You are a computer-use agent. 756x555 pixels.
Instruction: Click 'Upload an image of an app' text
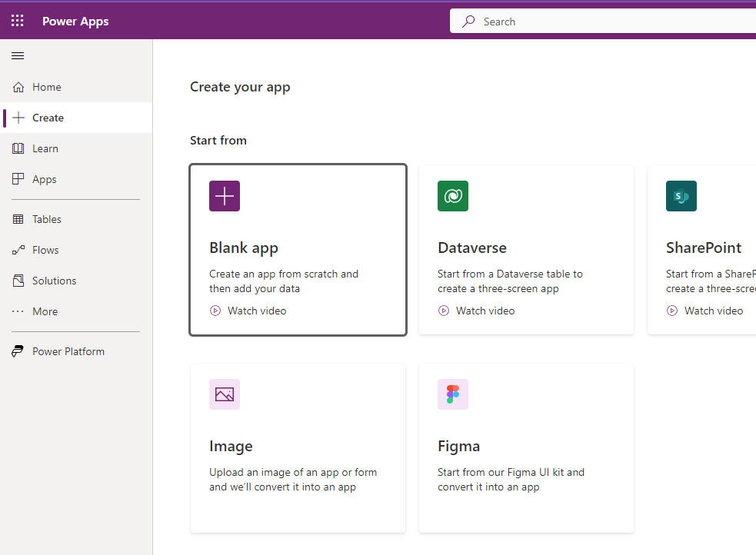coord(293,480)
